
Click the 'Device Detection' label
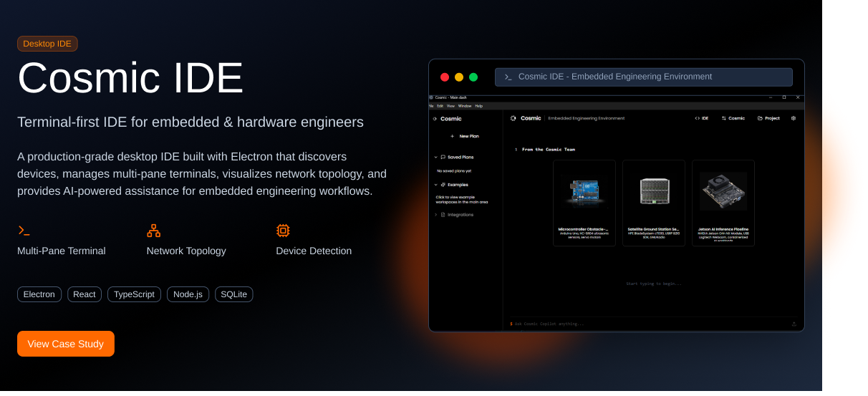coord(314,251)
